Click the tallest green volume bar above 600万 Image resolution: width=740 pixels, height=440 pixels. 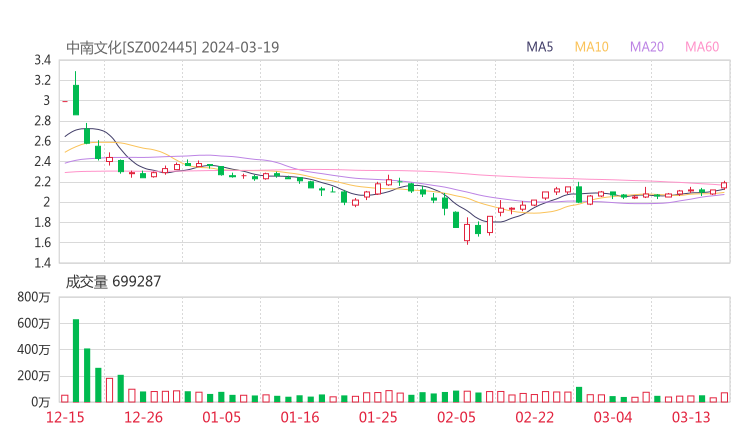coord(76,361)
